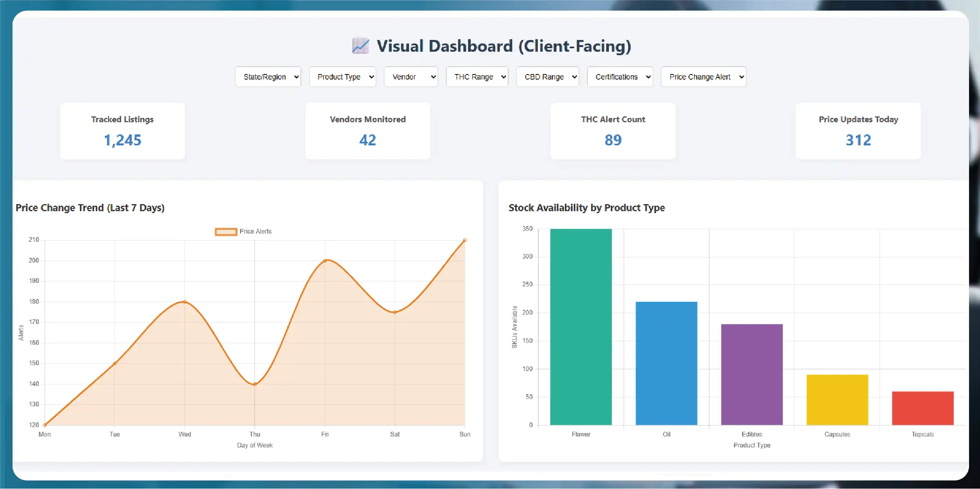The height and width of the screenshot is (489, 980).
Task: Click the green Flower bar
Action: tap(581, 327)
